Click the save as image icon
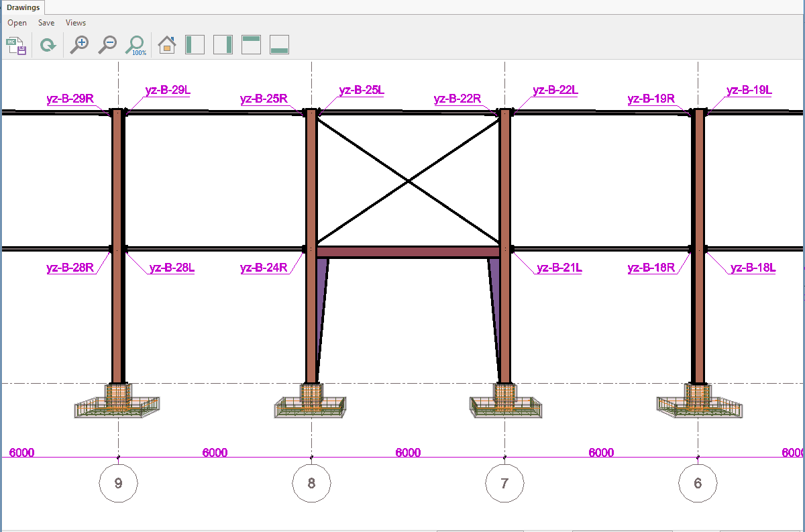This screenshot has height=532, width=805. (15, 46)
